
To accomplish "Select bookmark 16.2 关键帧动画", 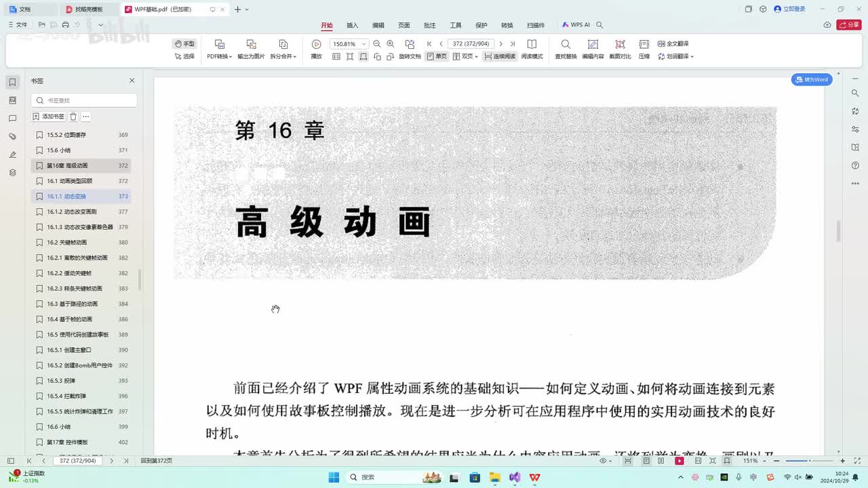I will (81, 243).
